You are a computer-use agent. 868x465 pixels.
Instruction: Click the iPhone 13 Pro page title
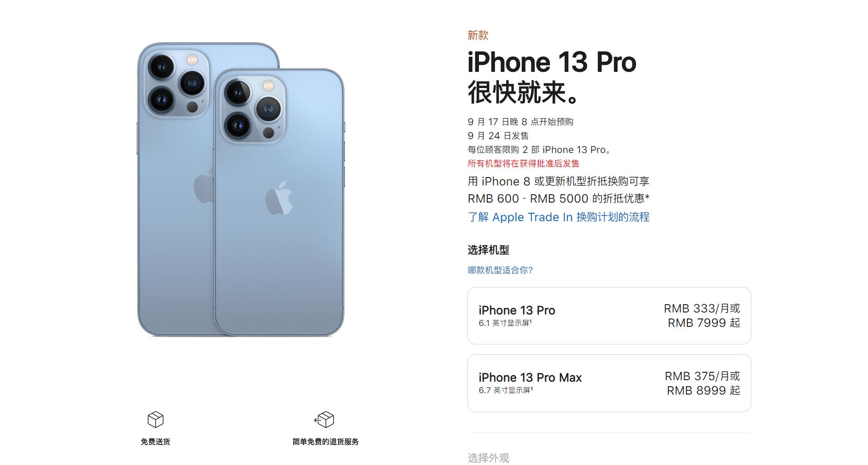click(552, 62)
